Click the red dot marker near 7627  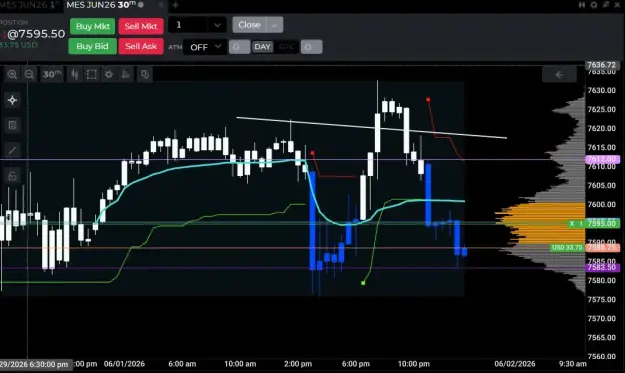(428, 99)
